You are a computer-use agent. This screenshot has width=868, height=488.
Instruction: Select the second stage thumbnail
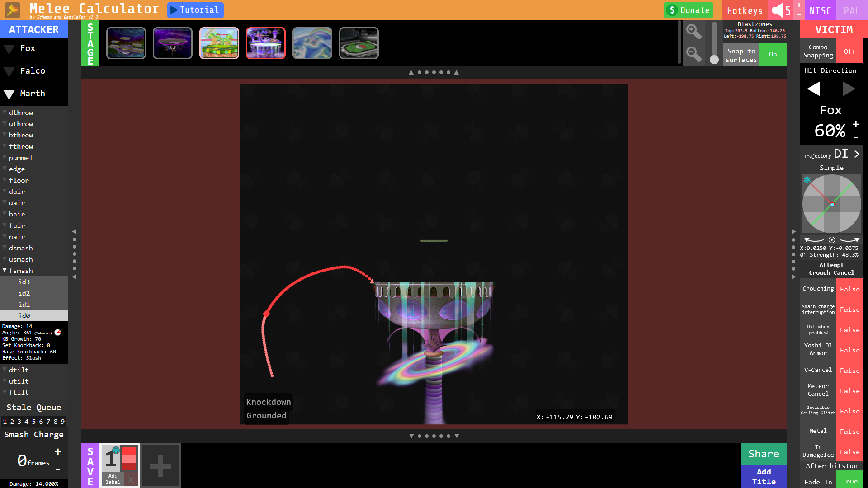173,43
